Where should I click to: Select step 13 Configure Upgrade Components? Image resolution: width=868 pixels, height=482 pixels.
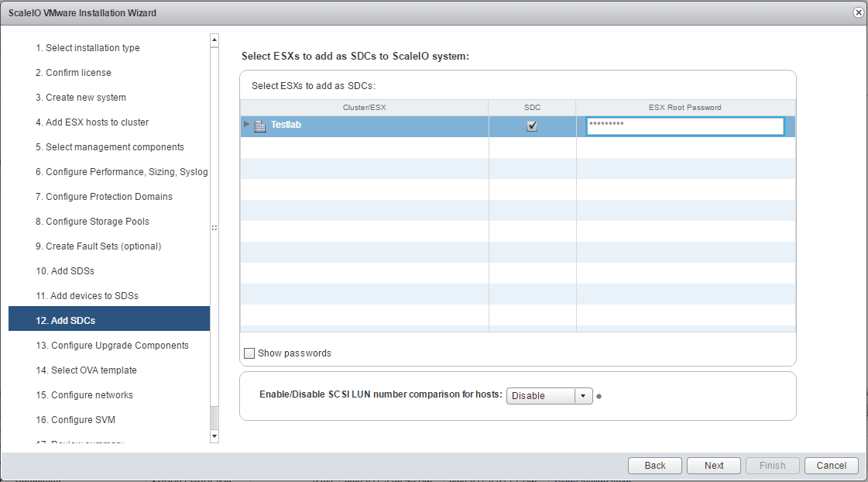pyautogui.click(x=112, y=345)
